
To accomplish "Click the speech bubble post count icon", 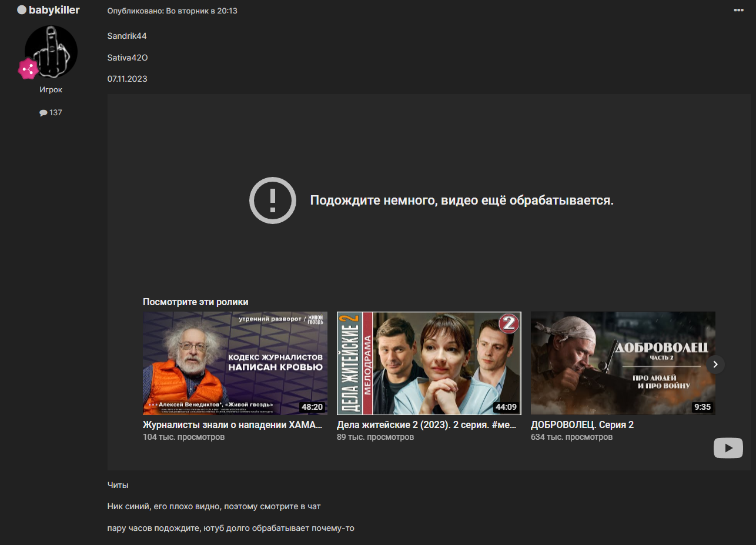I will pos(43,113).
